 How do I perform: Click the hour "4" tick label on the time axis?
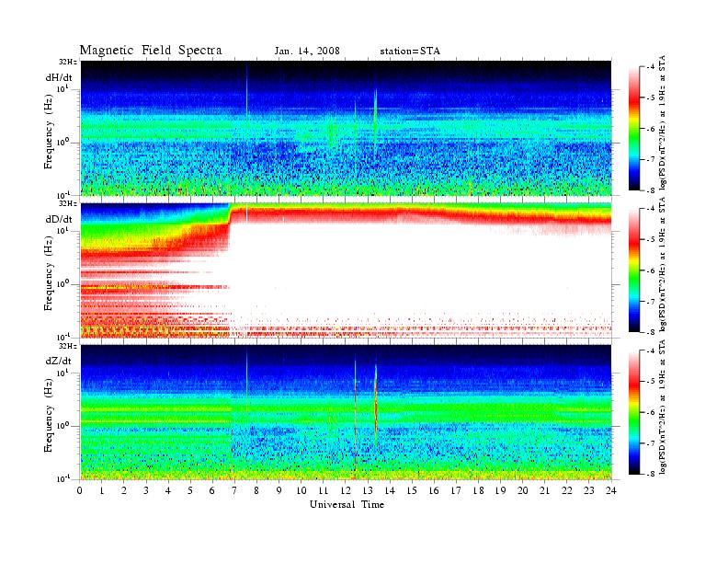click(x=168, y=491)
